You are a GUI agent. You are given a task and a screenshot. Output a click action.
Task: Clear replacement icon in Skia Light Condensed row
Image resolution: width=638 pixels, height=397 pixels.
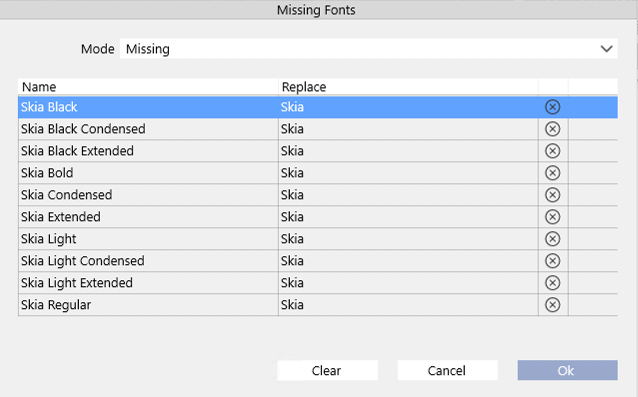coord(552,261)
